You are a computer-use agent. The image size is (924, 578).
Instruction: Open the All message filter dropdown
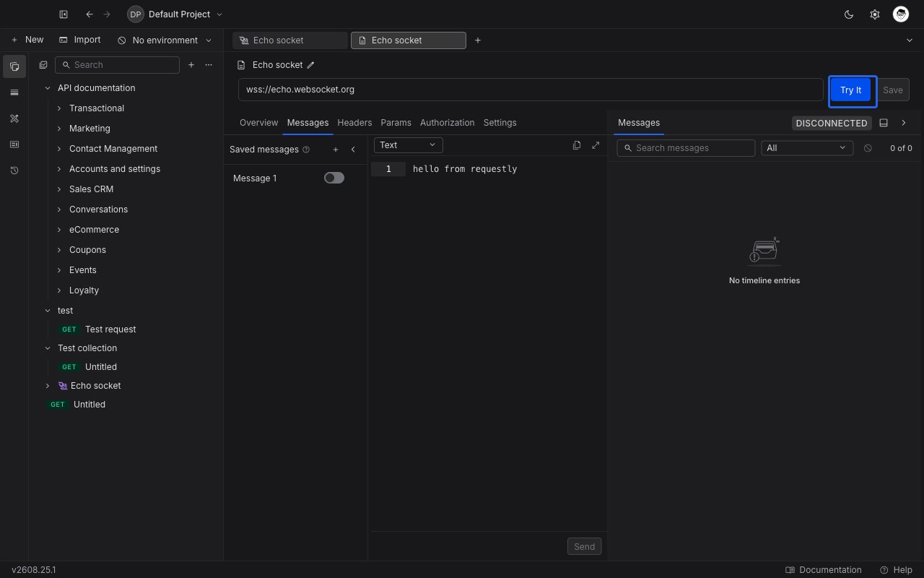[x=807, y=148]
